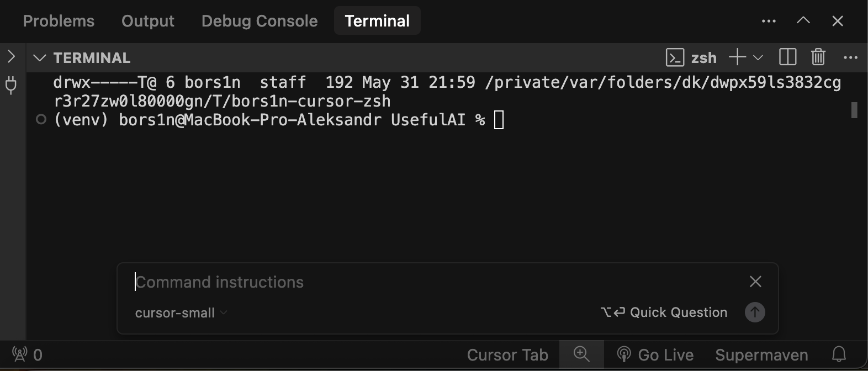Click the send arrow button
This screenshot has width=868, height=371.
755,312
